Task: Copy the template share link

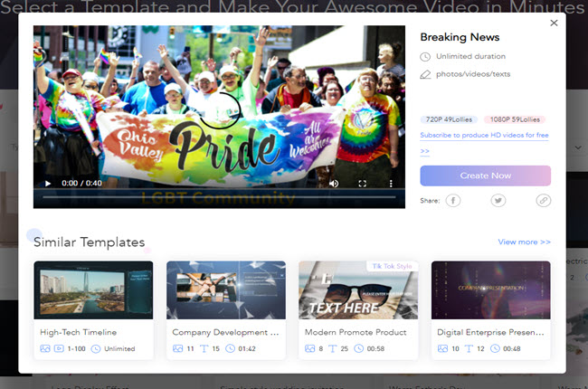Action: pos(543,200)
